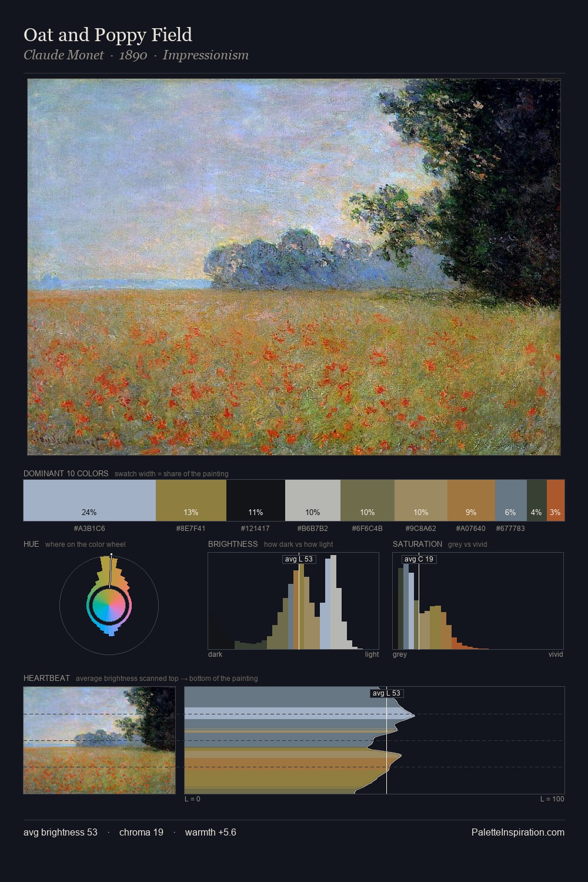Select the 10% dark olive swatch labeled #6F6C4B

click(x=367, y=500)
